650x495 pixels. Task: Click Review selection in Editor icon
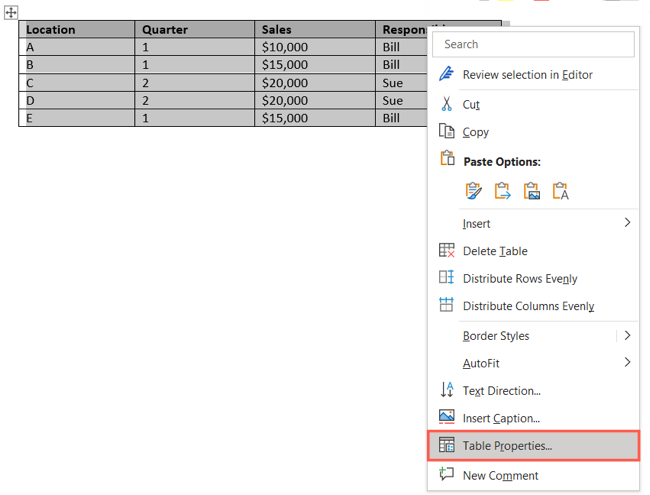tap(447, 75)
